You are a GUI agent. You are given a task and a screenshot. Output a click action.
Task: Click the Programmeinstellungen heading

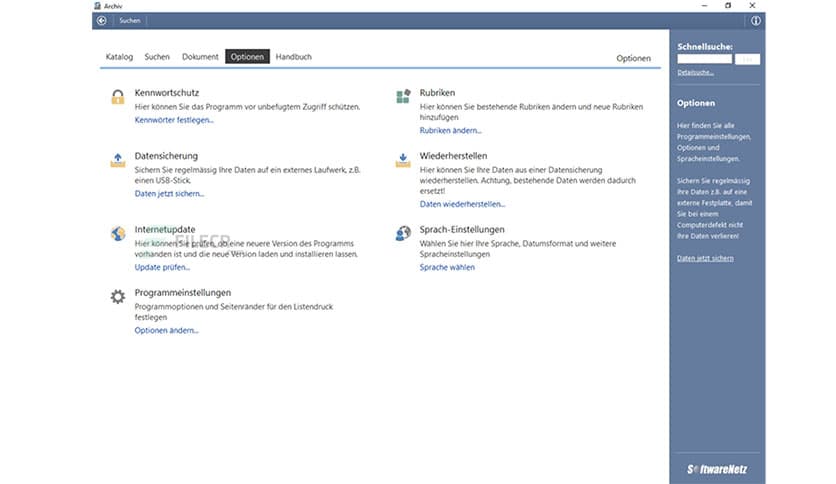tap(182, 293)
